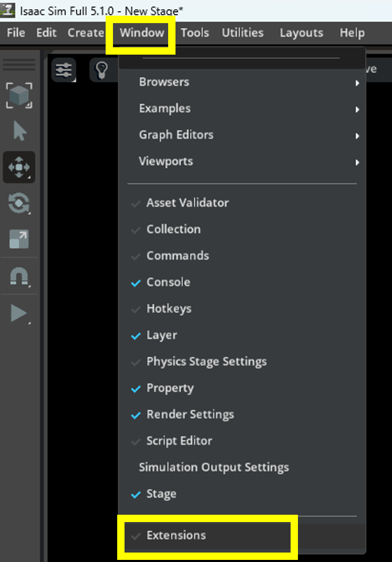This screenshot has width=392, height=562.
Task: Activate the Rotate tool
Action: coord(19,203)
